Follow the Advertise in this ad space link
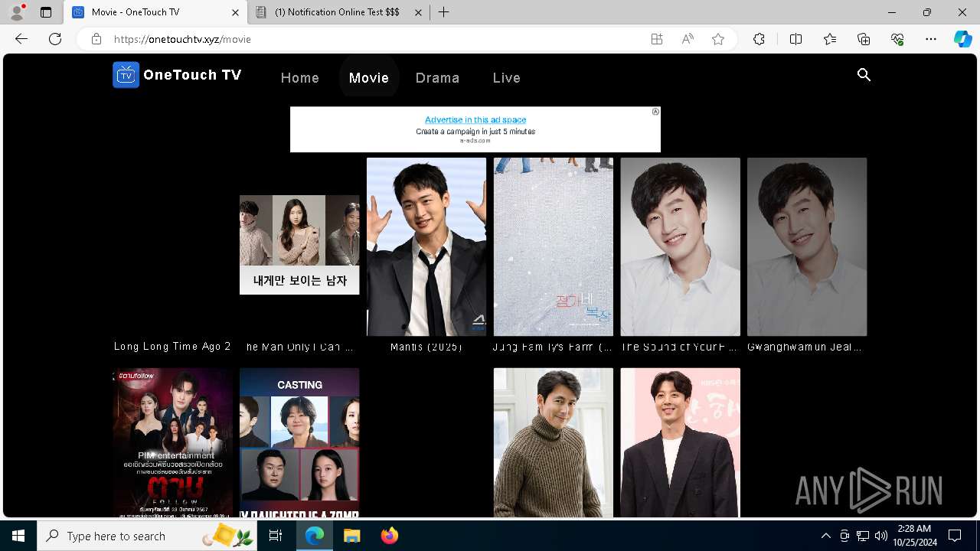The height and width of the screenshot is (551, 980). (475, 119)
